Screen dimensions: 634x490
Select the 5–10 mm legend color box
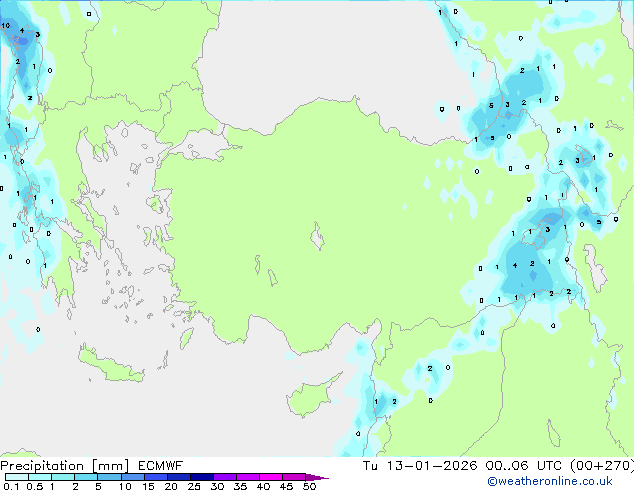pyautogui.click(x=109, y=477)
